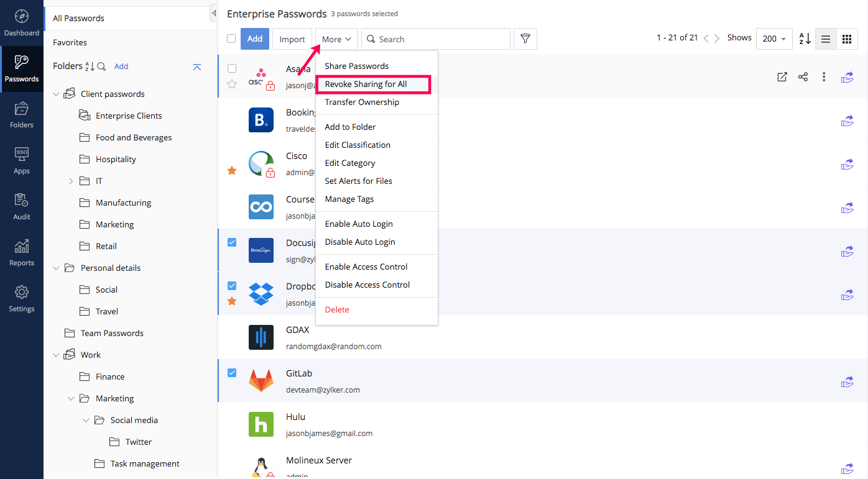The height and width of the screenshot is (479, 868).
Task: Choose Edit Classification
Action: 377,145
